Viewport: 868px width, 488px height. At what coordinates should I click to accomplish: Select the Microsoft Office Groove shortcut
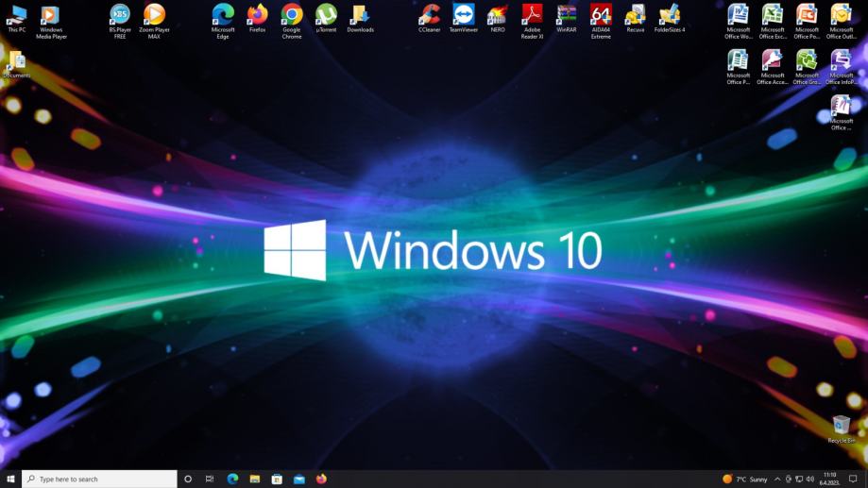pyautogui.click(x=807, y=68)
